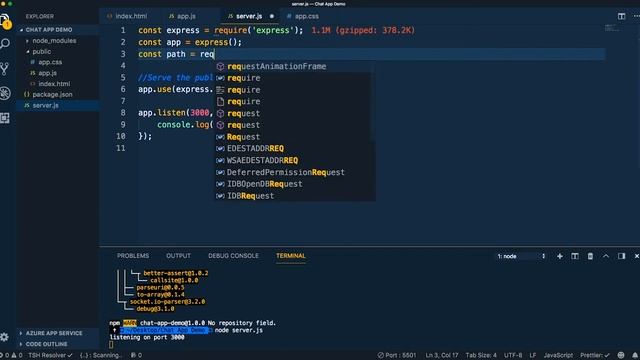Expand the node_modules folder
Viewport: 640px width, 360px height.
tap(58, 41)
